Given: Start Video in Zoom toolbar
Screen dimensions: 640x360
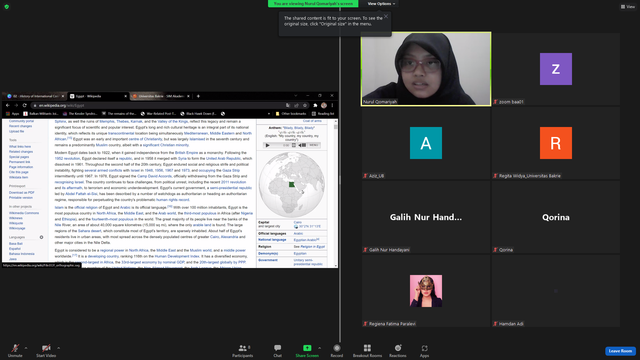Looking at the screenshot, I should (46, 350).
